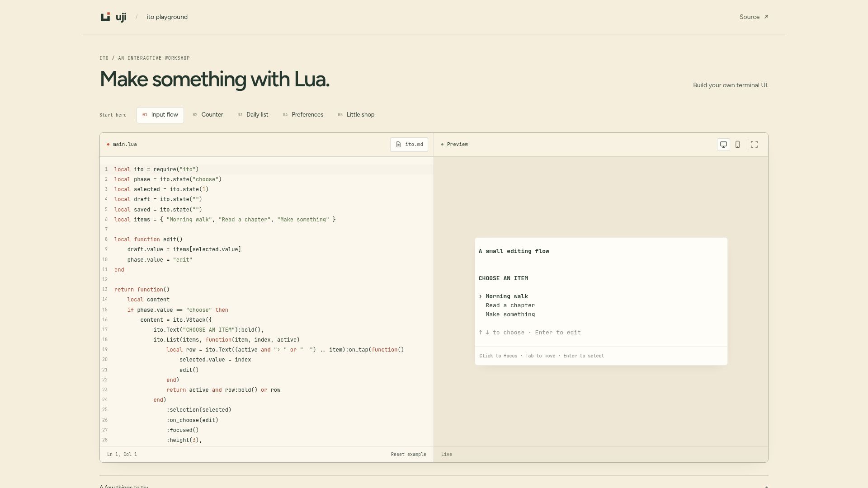Click code line 1 requiring ito
The image size is (868, 488).
(x=156, y=169)
